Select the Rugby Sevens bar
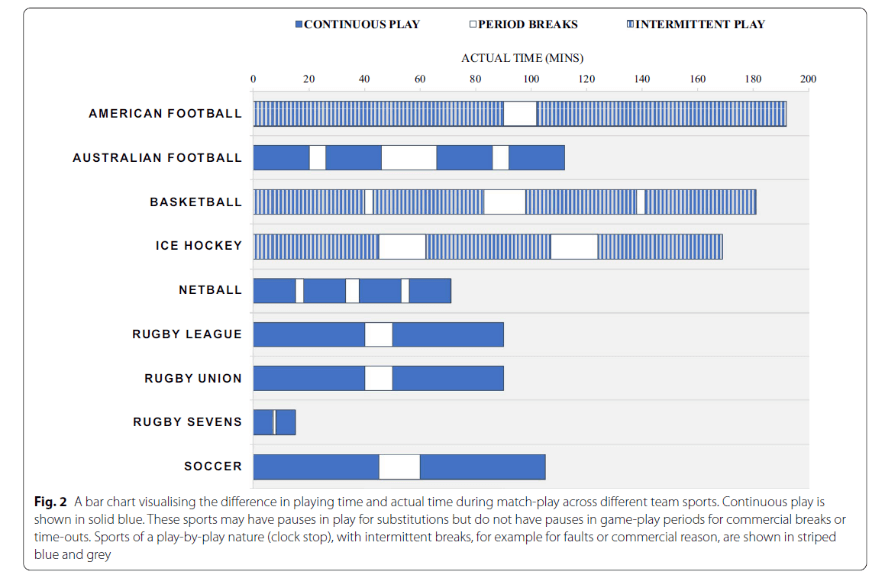The width and height of the screenshot is (872, 578). (274, 422)
